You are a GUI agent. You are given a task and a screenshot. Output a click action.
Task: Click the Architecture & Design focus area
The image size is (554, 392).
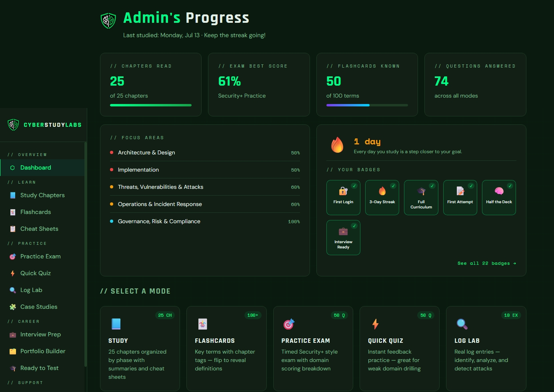point(205,152)
